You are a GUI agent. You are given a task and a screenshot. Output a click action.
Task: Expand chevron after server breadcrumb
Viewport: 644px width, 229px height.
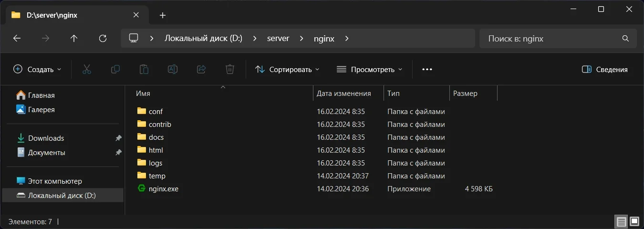[301, 38]
